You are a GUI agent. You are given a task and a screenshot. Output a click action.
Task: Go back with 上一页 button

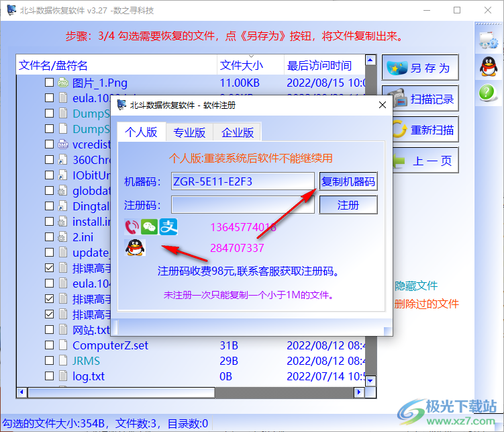[424, 160]
